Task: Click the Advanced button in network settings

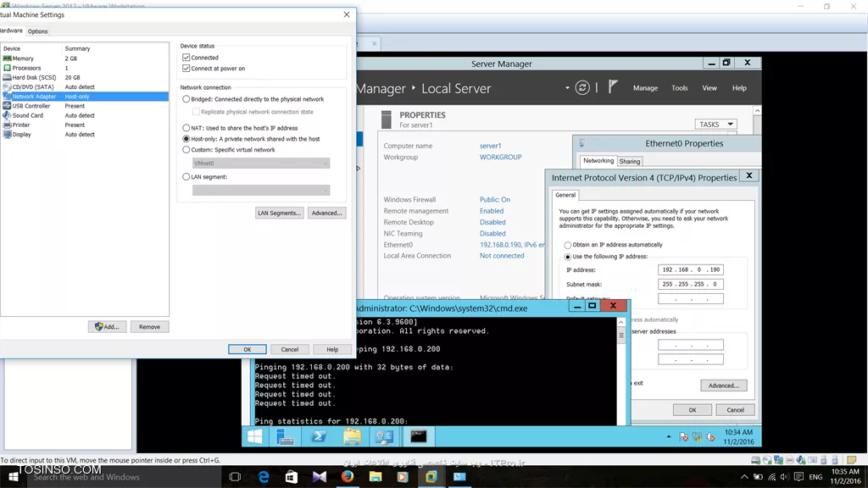Action: [x=326, y=213]
